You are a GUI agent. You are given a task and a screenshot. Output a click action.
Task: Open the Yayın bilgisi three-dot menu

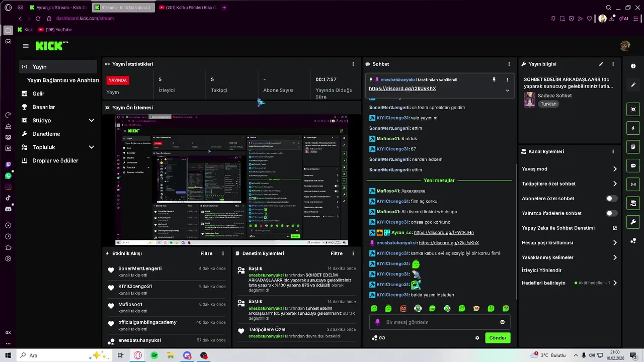click(x=613, y=64)
